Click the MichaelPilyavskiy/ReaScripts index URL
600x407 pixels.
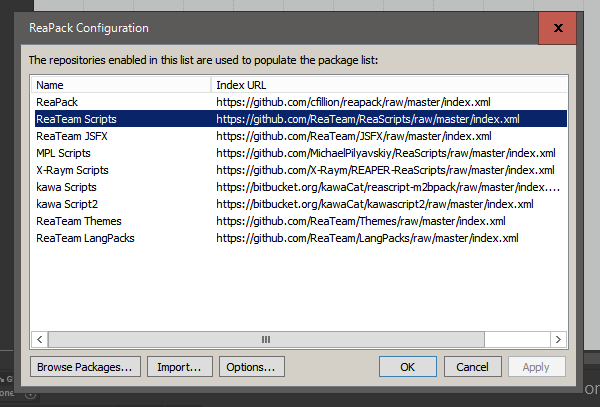coord(386,153)
